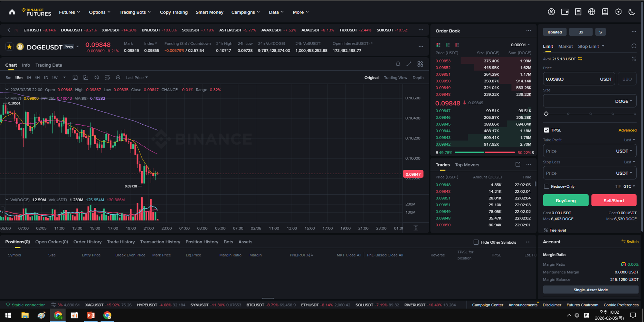Open the chart display settings icon
644x322 pixels.
pyautogui.click(x=107, y=78)
